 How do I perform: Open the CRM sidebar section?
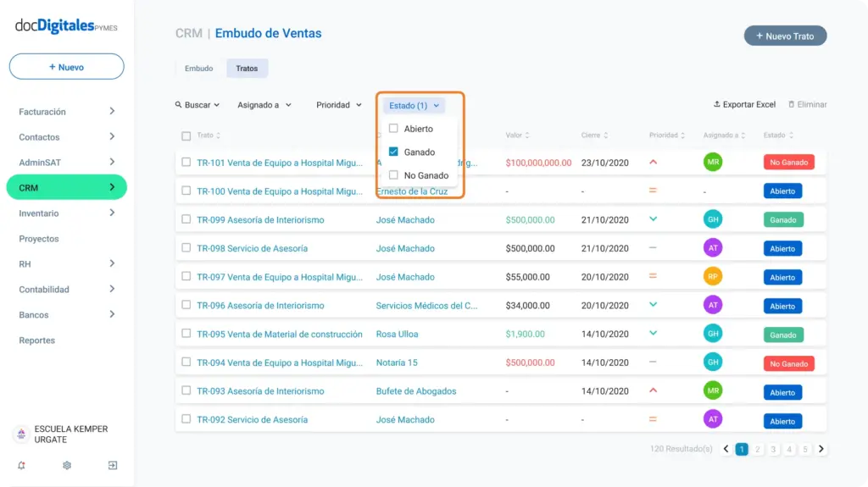pyautogui.click(x=66, y=188)
